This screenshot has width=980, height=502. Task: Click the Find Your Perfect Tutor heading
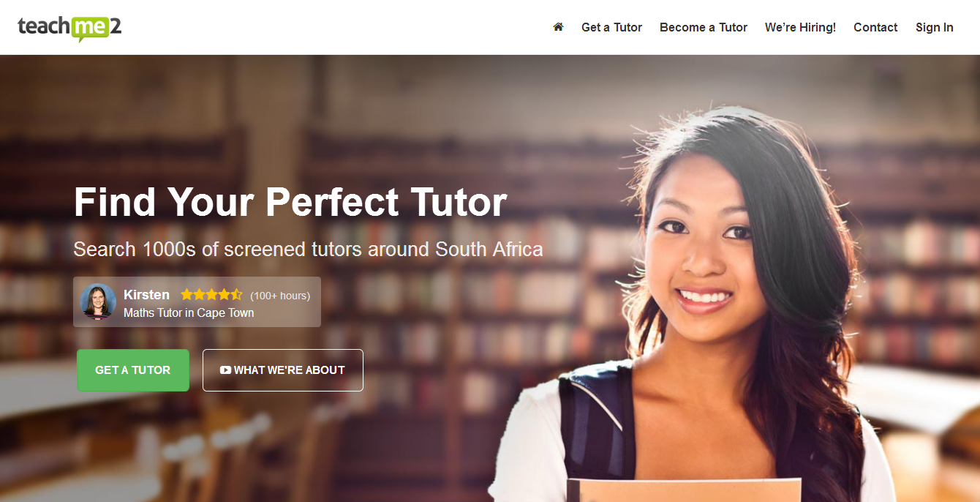(x=290, y=202)
